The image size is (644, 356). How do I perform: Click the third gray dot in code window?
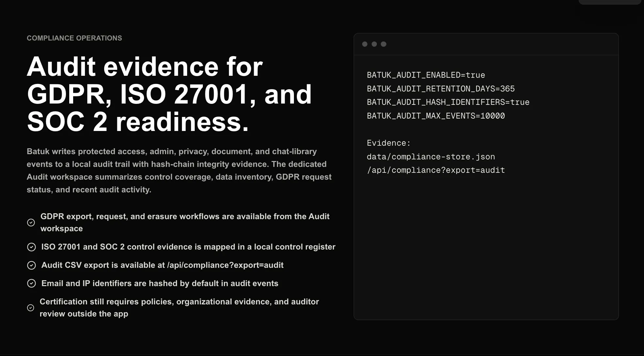coord(384,44)
